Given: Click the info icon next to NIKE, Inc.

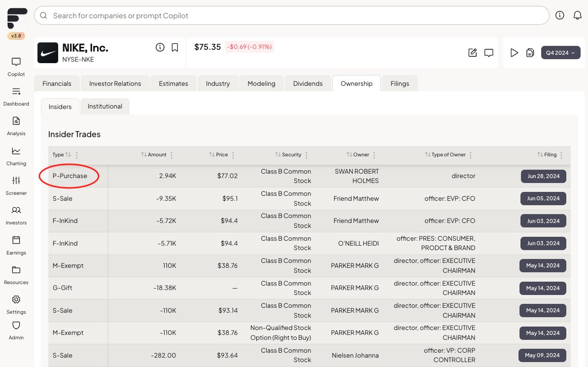Looking at the screenshot, I should [x=160, y=47].
